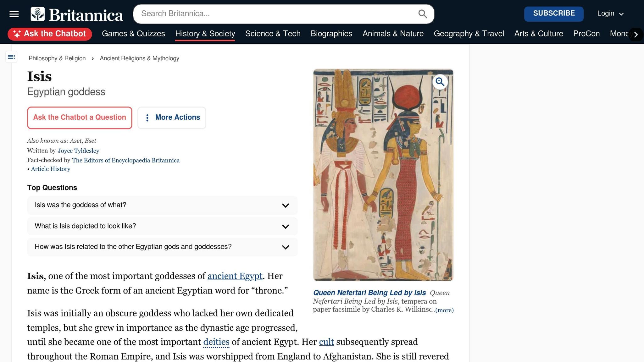Select the History & Society tab
Viewport: 644px width, 362px height.
[x=205, y=34]
